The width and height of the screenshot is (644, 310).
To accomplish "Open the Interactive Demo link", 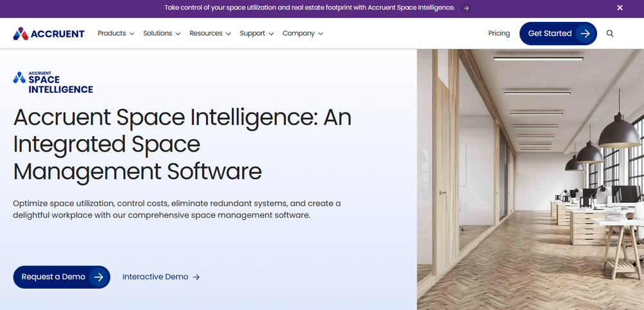I will click(161, 277).
